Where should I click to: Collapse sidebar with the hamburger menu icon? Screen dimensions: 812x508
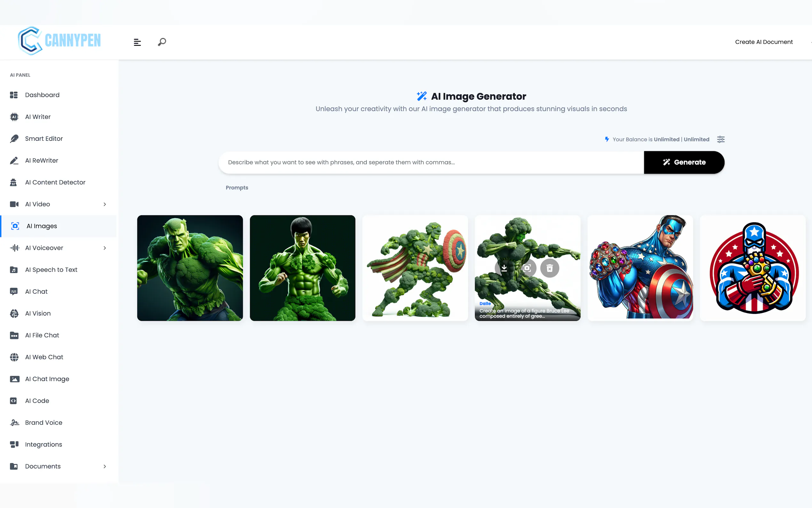click(137, 42)
